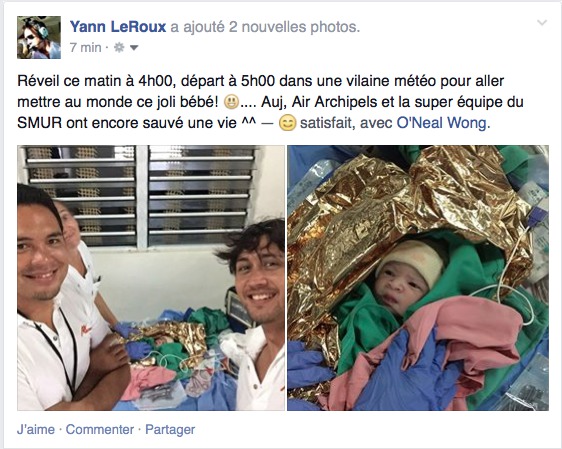Open the post options chevron menu

coord(542,23)
